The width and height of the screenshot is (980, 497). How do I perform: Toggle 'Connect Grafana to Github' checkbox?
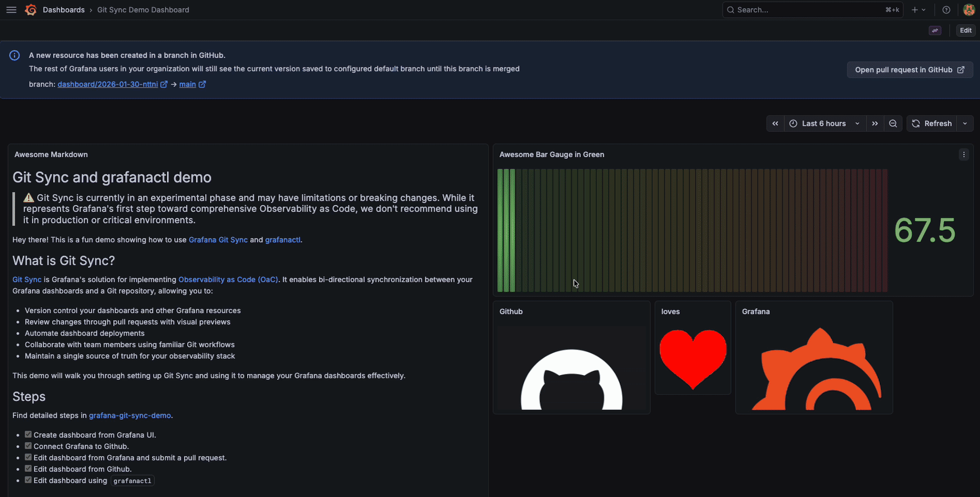click(28, 446)
